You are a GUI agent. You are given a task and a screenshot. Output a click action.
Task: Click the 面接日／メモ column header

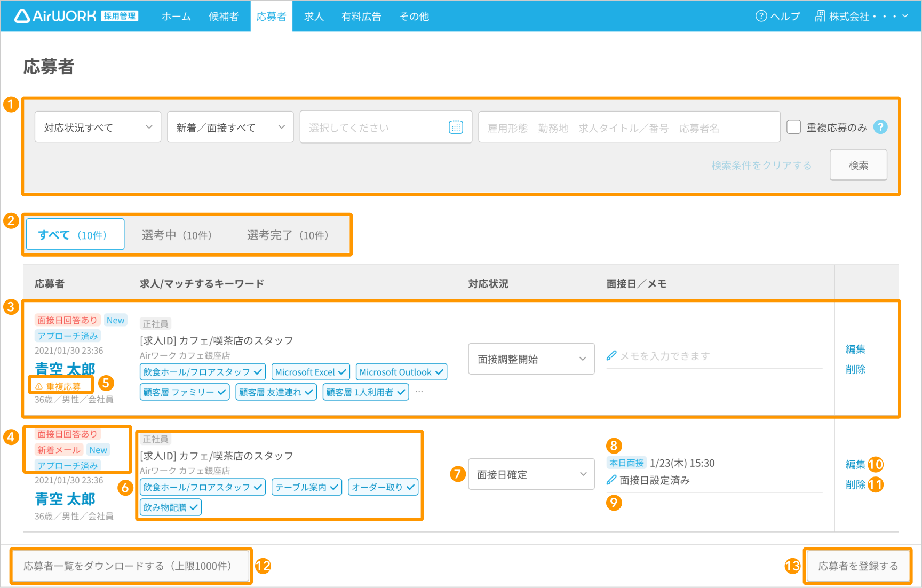point(636,284)
